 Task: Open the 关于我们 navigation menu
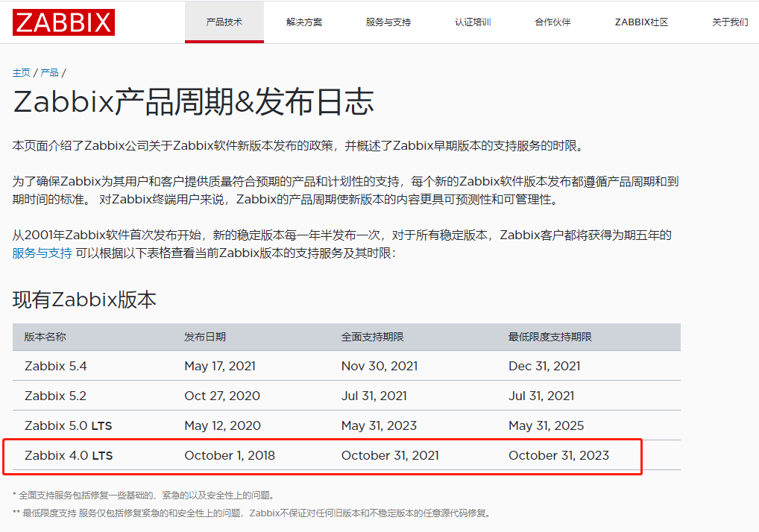(728, 22)
